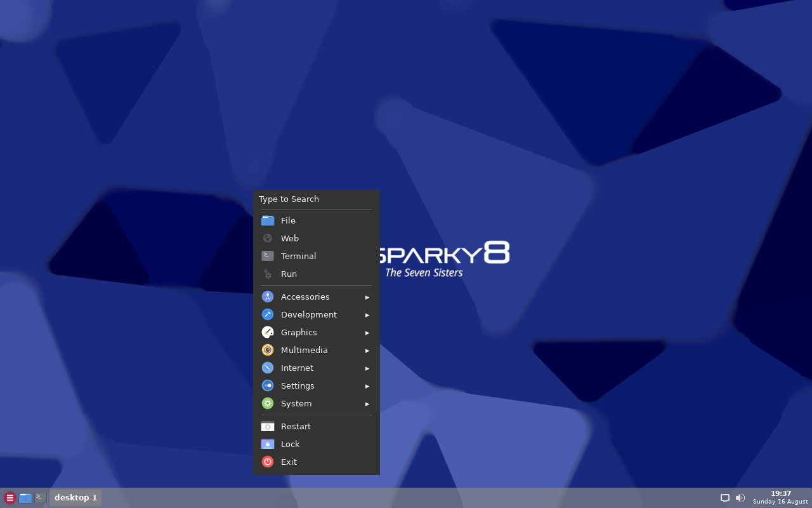The height and width of the screenshot is (508, 812).
Task: Open Accessories category label
Action: coord(305,297)
